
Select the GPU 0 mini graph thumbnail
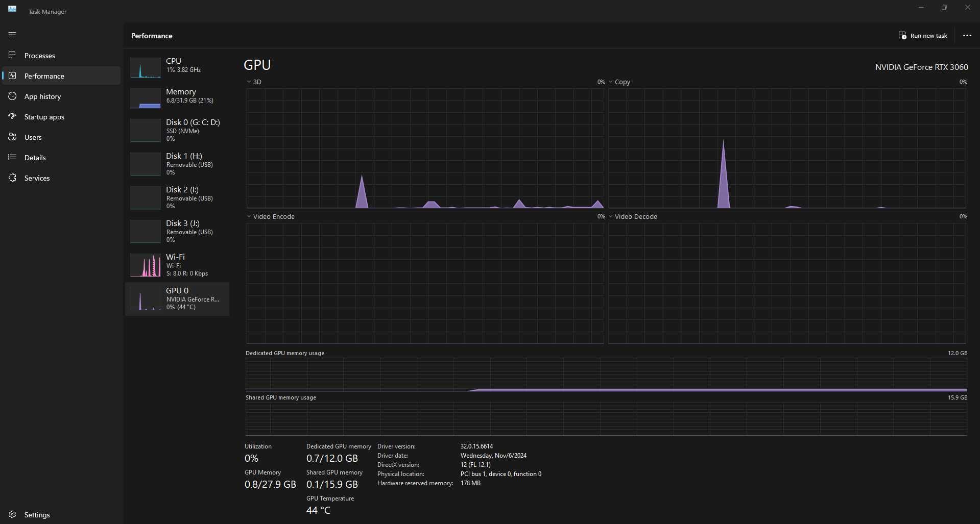coord(146,299)
